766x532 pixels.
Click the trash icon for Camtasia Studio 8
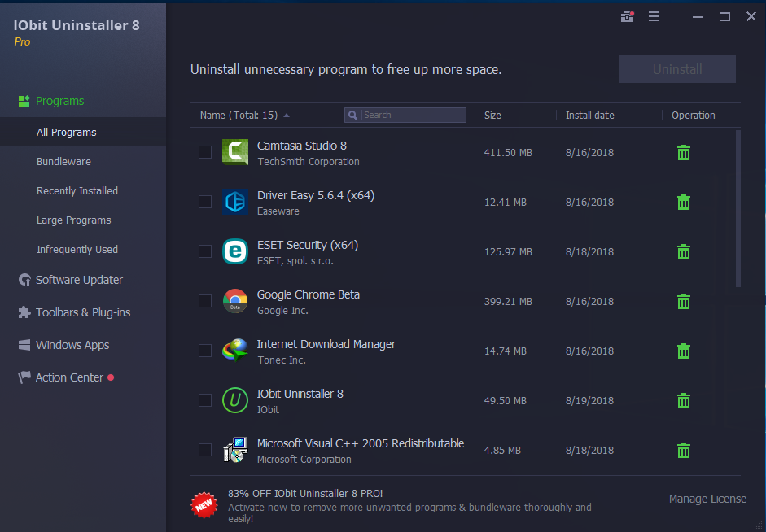click(x=684, y=153)
